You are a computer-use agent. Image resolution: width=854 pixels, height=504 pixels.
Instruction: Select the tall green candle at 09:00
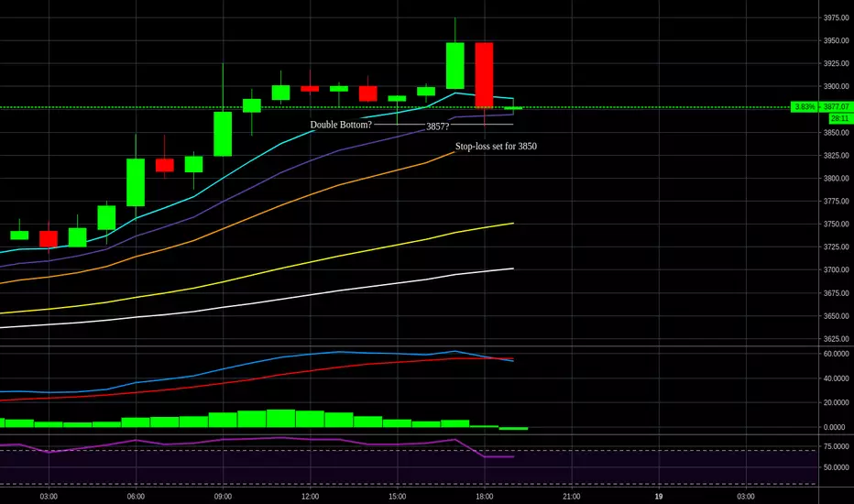coord(223,134)
